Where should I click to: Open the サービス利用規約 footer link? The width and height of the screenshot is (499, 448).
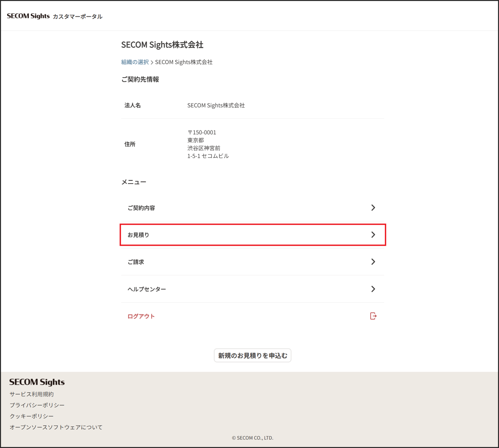click(x=32, y=394)
